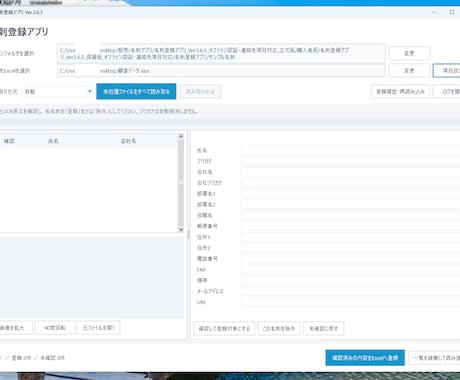Click 未確認に戻す button
This screenshot has width=460, height=380.
(x=323, y=328)
